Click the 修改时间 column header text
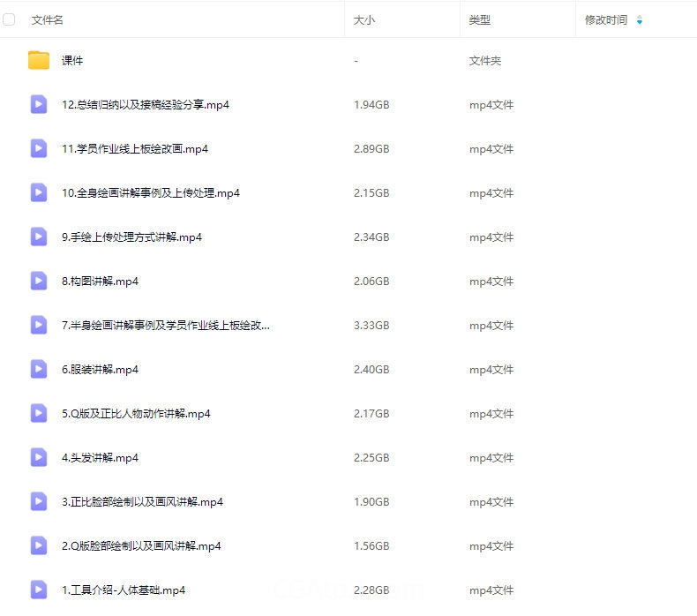Viewport: 697px width, 616px height. click(606, 19)
